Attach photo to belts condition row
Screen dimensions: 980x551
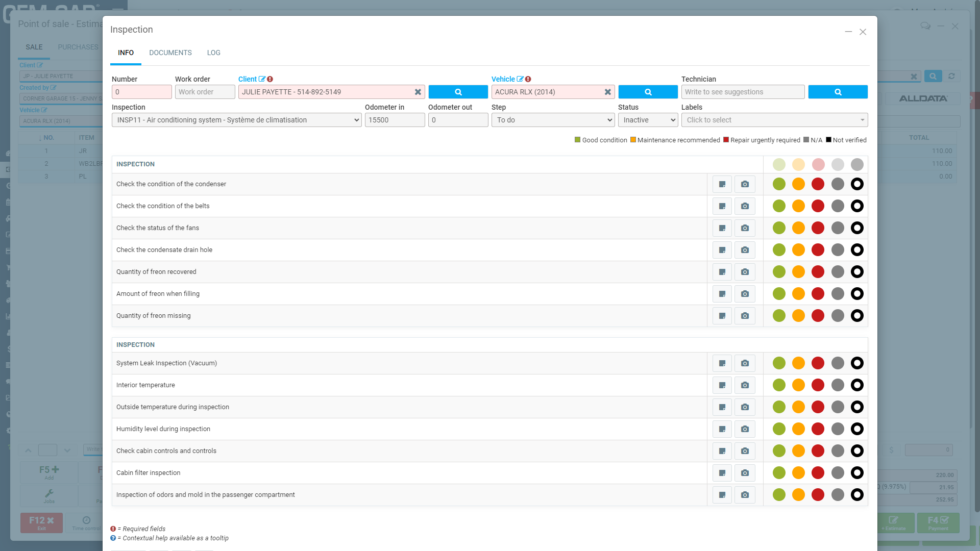(x=745, y=206)
